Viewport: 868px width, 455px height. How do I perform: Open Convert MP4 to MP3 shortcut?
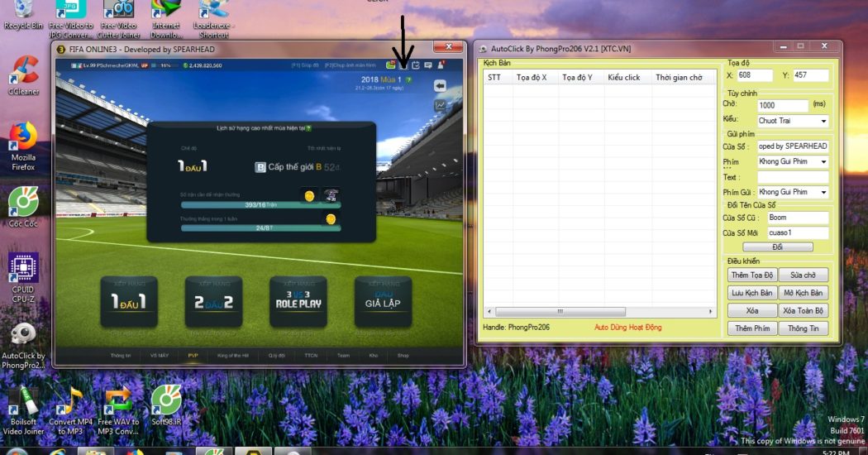(71, 410)
